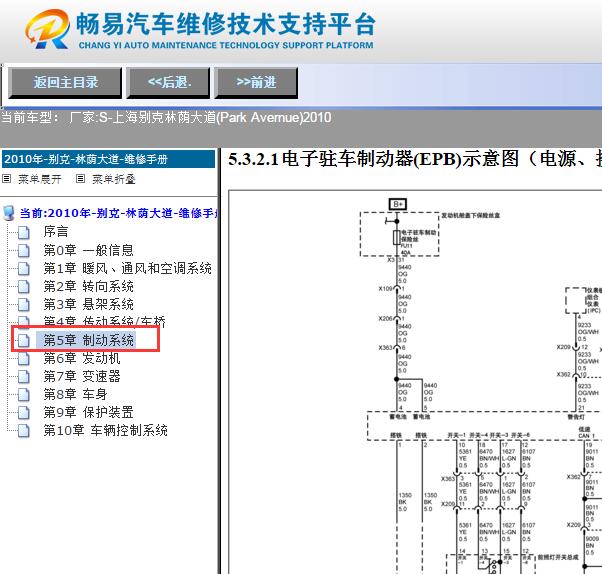Screen dimensions: 602x574
Task: Click the 当前车型 vehicle info line
Action: coord(166,117)
